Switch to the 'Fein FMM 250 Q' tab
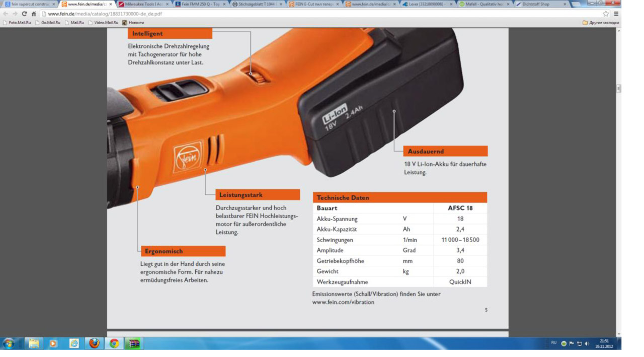The height and width of the screenshot is (357, 644). tap(201, 4)
